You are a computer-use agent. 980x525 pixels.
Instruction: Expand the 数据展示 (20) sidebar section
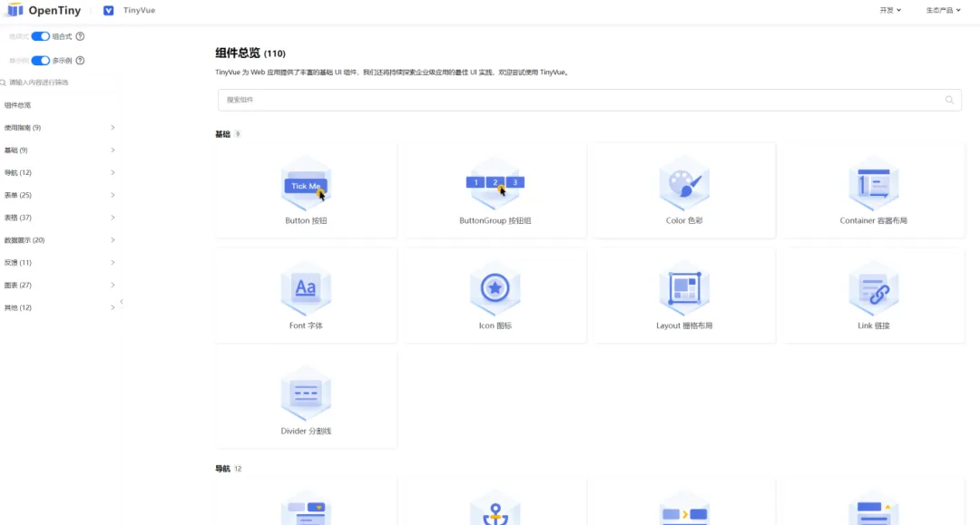[59, 239]
